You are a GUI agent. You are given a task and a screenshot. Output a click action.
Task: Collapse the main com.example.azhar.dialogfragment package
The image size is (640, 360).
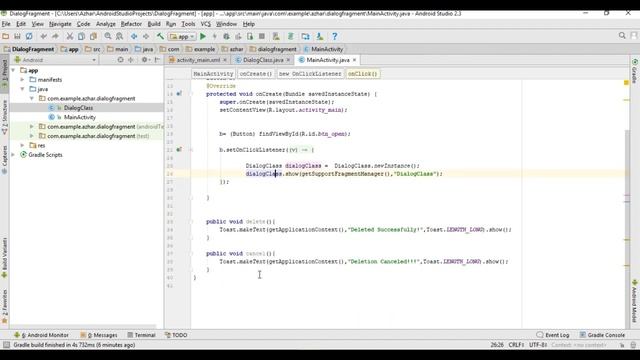32,98
